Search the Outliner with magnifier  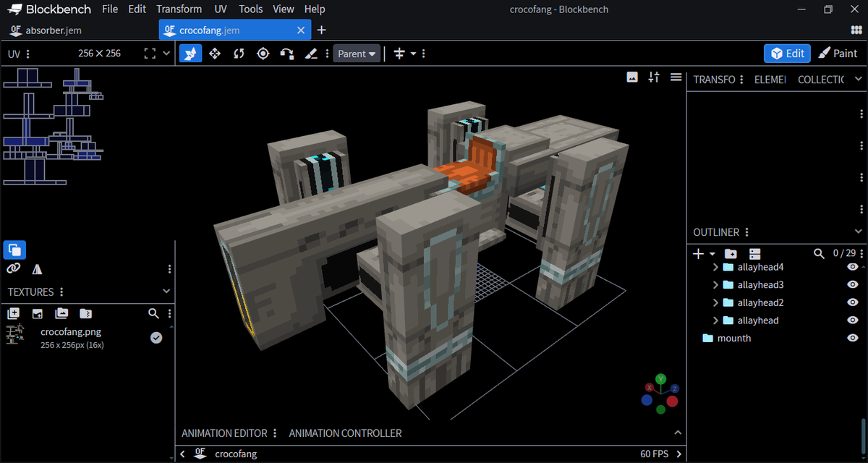point(819,254)
